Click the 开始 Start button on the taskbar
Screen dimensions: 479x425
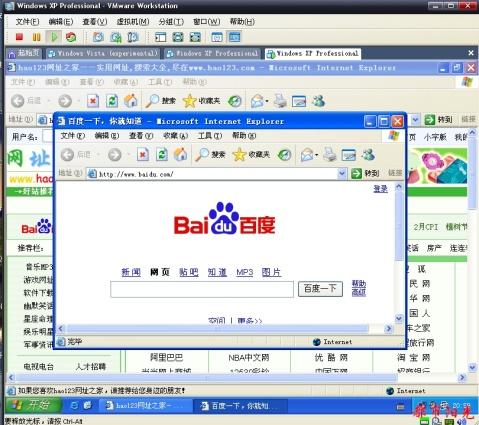[33, 406]
